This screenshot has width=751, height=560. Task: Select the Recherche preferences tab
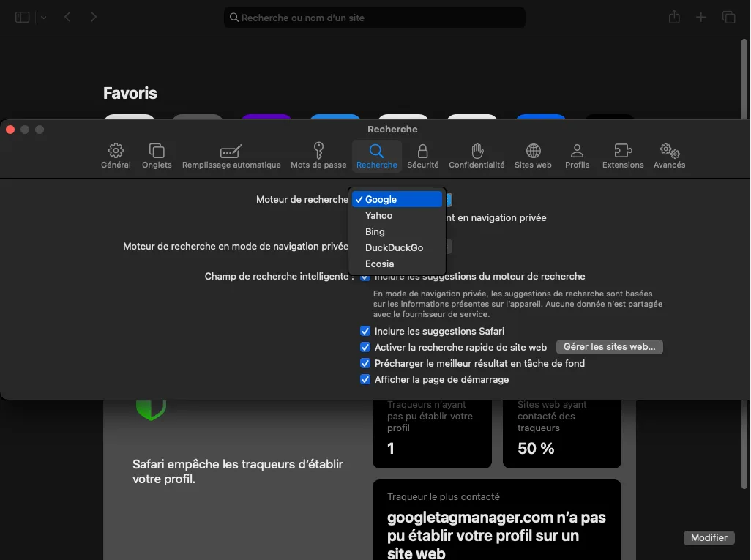[376, 156]
